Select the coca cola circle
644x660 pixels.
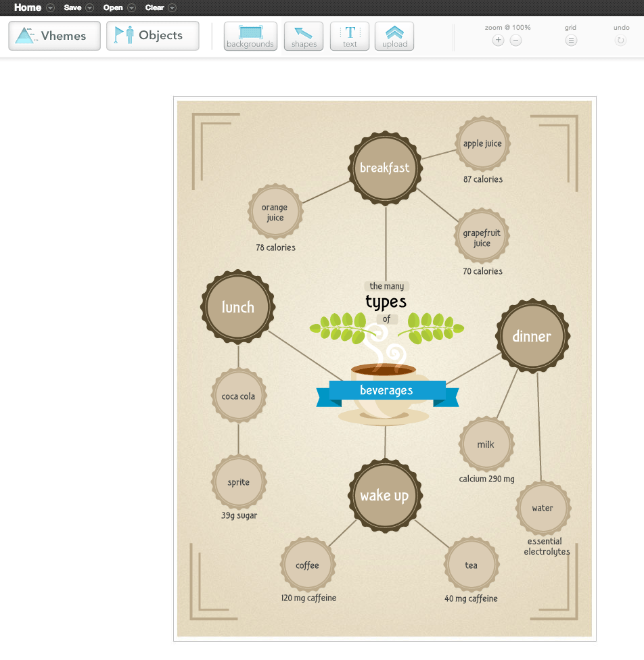[239, 396]
